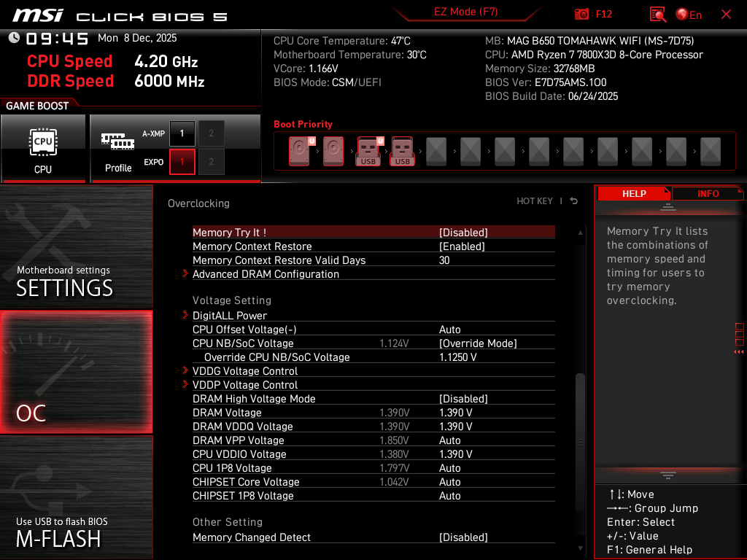
Task: Click the handle at bottom of help panel
Action: pos(668,475)
